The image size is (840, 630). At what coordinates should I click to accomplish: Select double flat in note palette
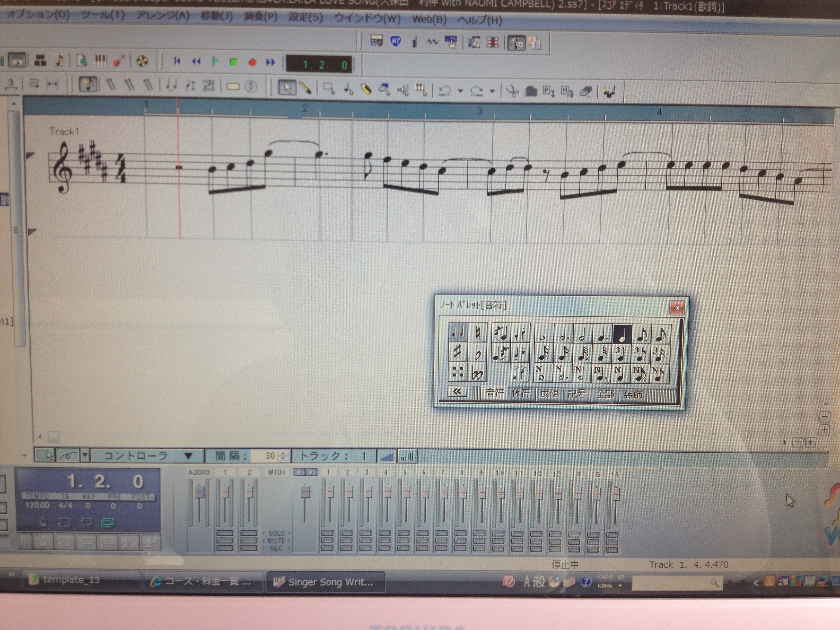477,373
